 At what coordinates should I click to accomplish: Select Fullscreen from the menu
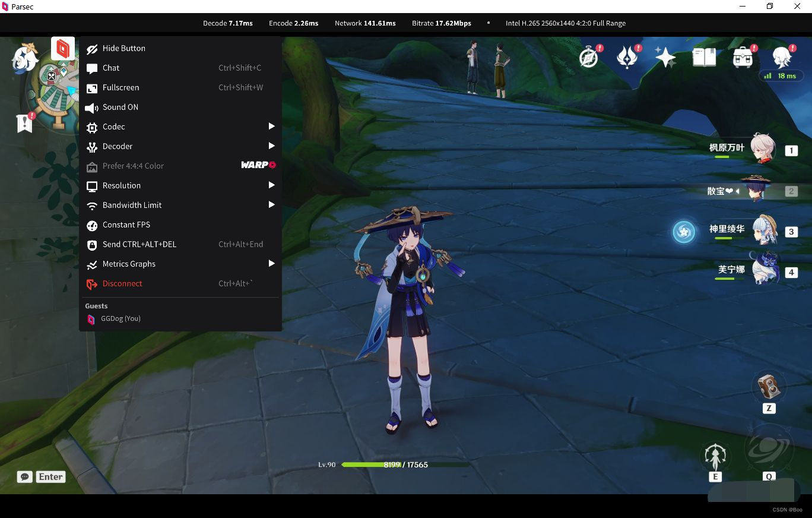point(120,87)
